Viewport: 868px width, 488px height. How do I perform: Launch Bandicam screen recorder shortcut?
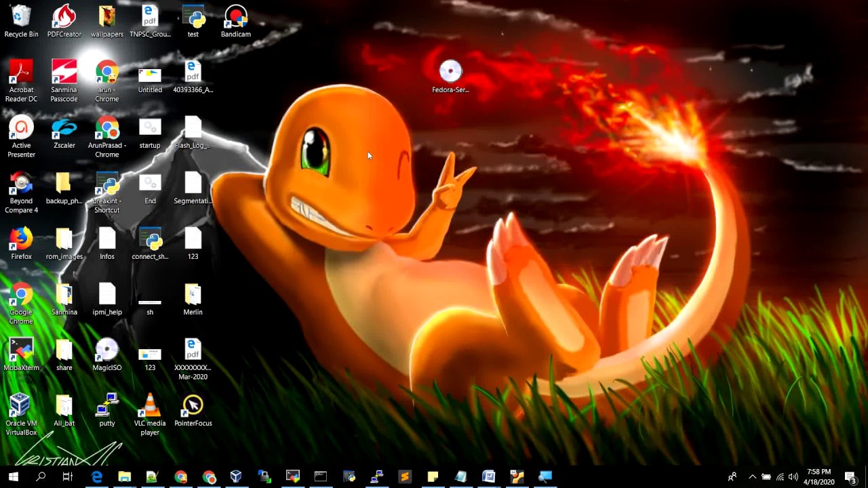236,21
